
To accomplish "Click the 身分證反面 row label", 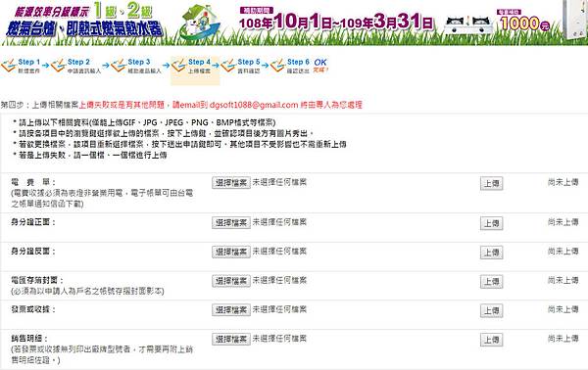I will [x=33, y=252].
